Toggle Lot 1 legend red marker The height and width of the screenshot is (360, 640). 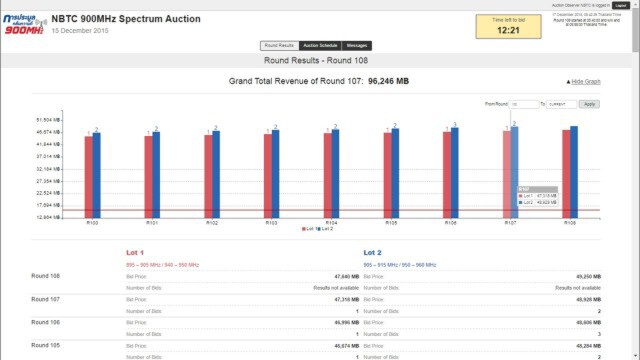pos(304,229)
